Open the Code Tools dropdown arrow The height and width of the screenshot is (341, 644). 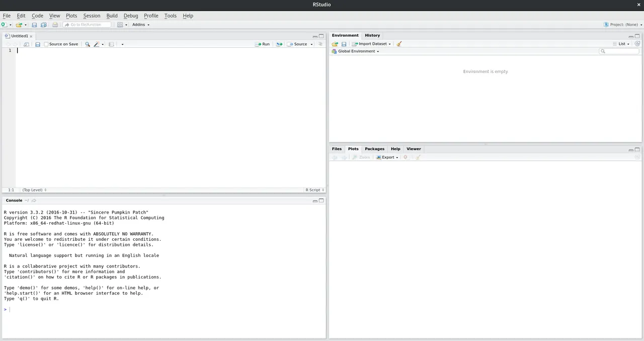point(103,44)
